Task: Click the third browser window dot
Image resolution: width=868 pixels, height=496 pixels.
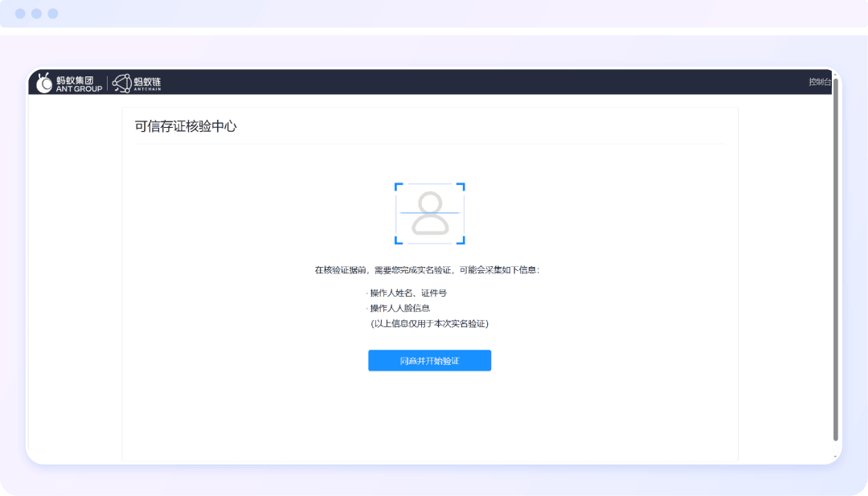Action: (x=52, y=14)
